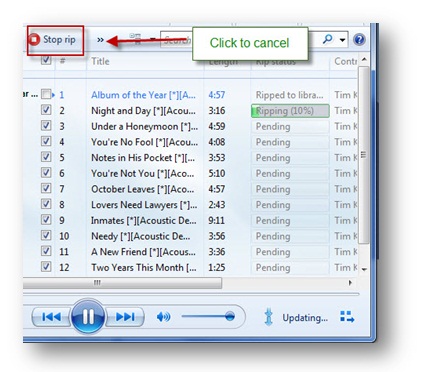The height and width of the screenshot is (372, 422).
Task: Click the now-playing arrow beside track 1
Action: (x=53, y=95)
